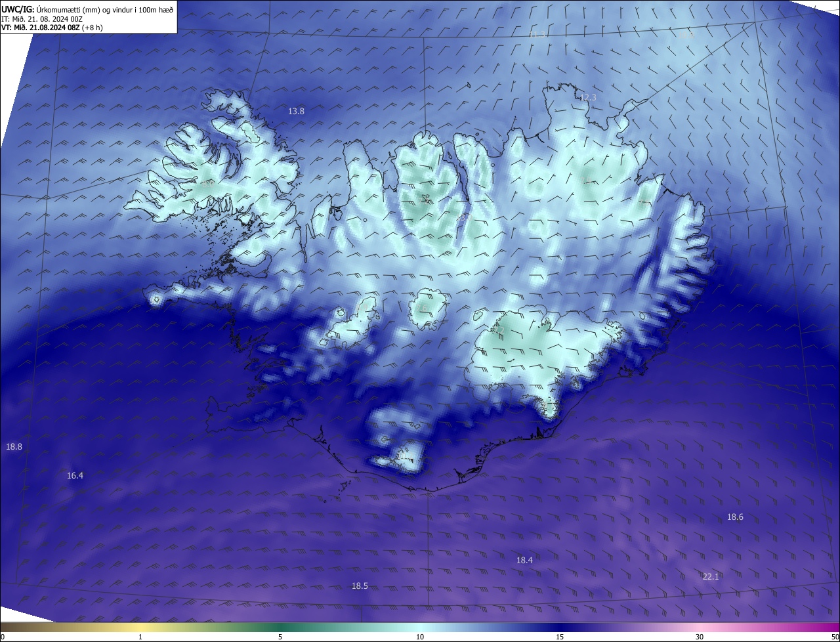840x642 pixels.
Task: Click the value label 18.6 on the map
Action: (x=735, y=517)
